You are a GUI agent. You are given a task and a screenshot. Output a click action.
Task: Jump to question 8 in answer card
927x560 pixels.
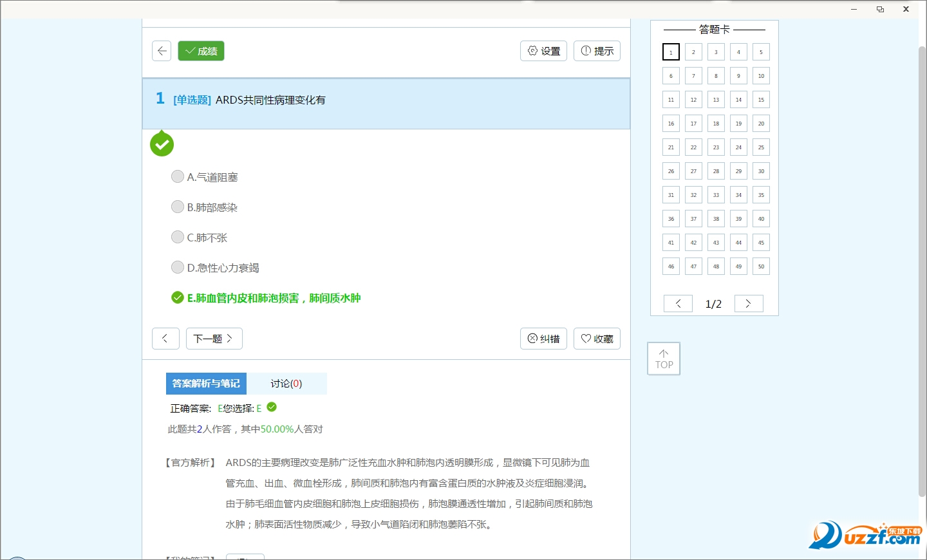[x=716, y=76]
